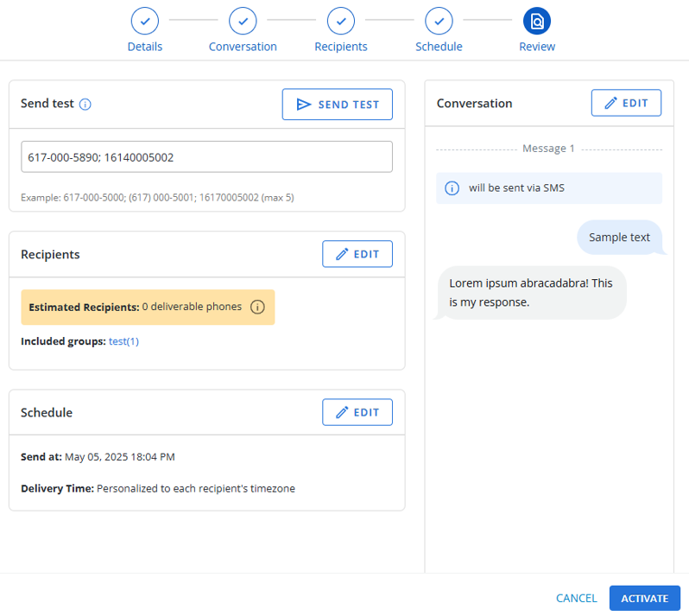Edit the Schedule section

[x=357, y=412]
